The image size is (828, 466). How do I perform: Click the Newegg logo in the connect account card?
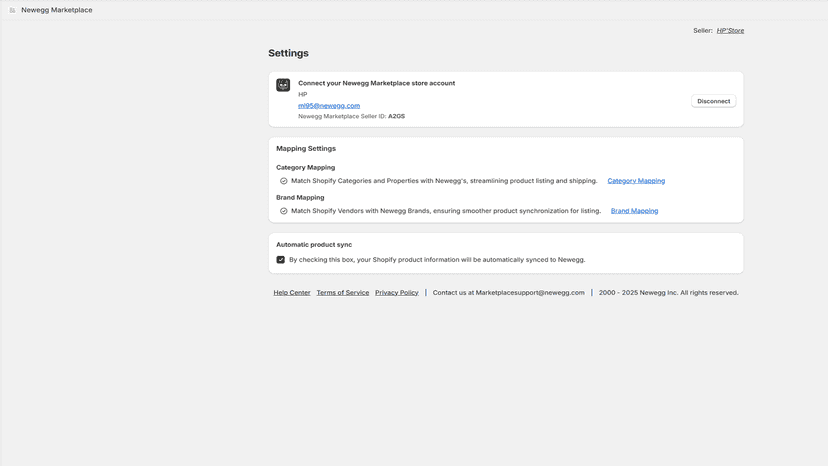pyautogui.click(x=283, y=85)
